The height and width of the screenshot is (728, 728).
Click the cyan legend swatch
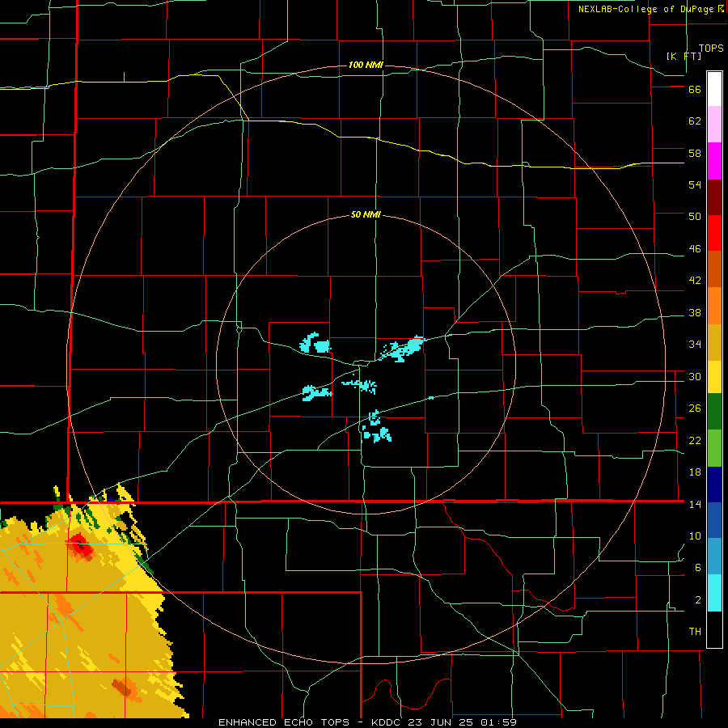pyautogui.click(x=714, y=593)
